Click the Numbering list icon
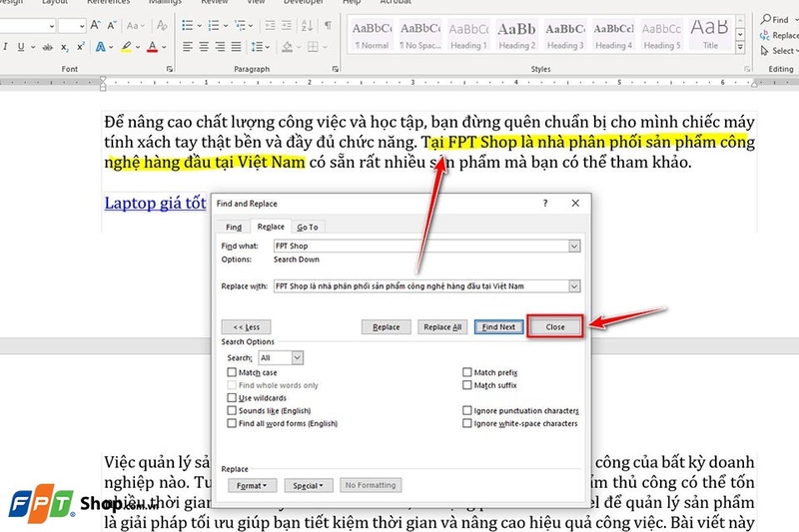The image size is (799, 532). point(214,25)
